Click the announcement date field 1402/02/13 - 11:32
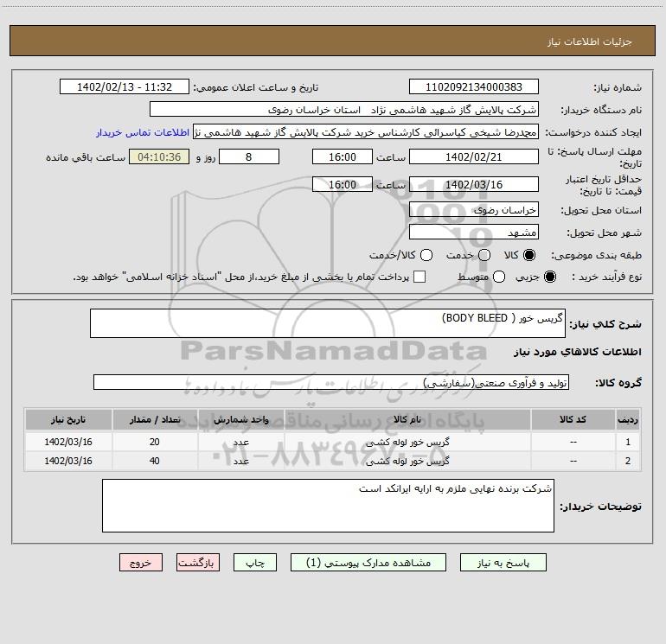This screenshot has height=644, width=666. pos(125,86)
